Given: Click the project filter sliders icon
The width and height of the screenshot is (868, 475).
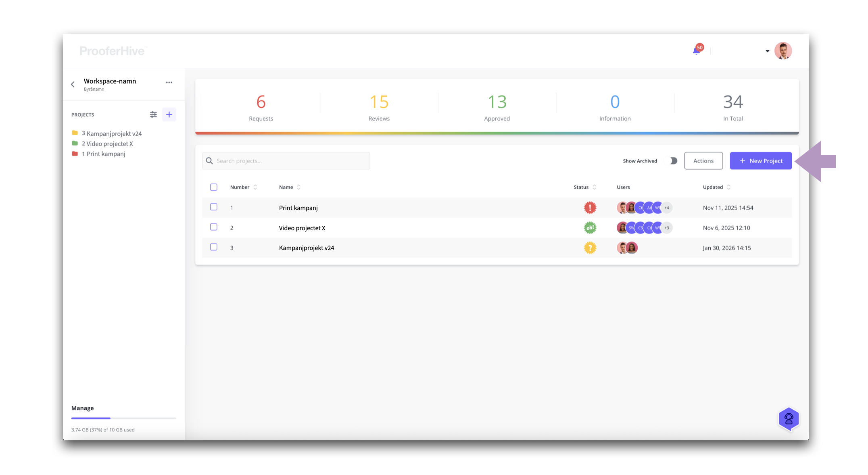Looking at the screenshot, I should 153,115.
